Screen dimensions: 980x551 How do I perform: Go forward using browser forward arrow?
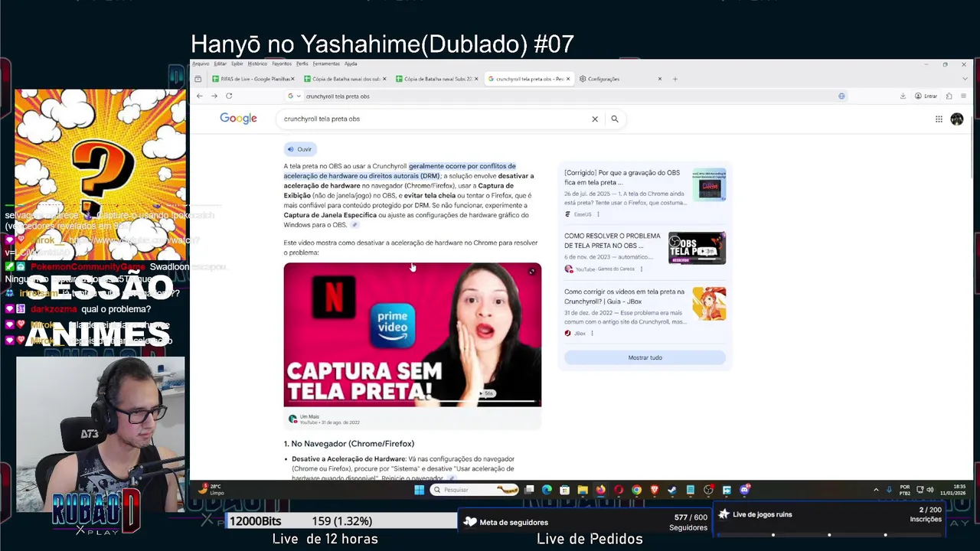pos(214,96)
